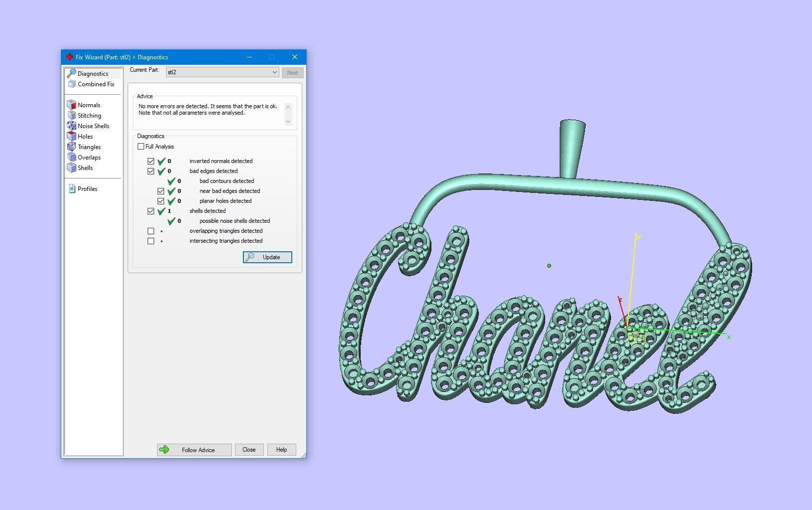
Task: Click the Fix Wizard red cross title icon
Action: 69,57
